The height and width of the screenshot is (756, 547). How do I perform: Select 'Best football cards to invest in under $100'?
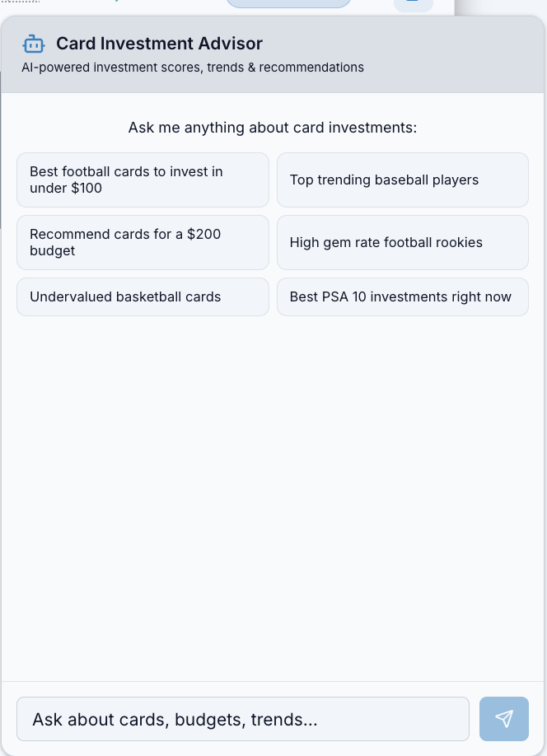click(x=143, y=180)
